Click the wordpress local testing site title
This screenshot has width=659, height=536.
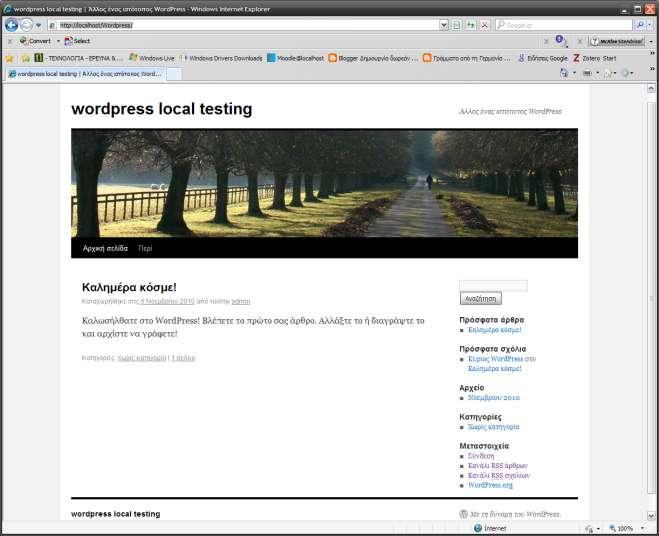162,109
